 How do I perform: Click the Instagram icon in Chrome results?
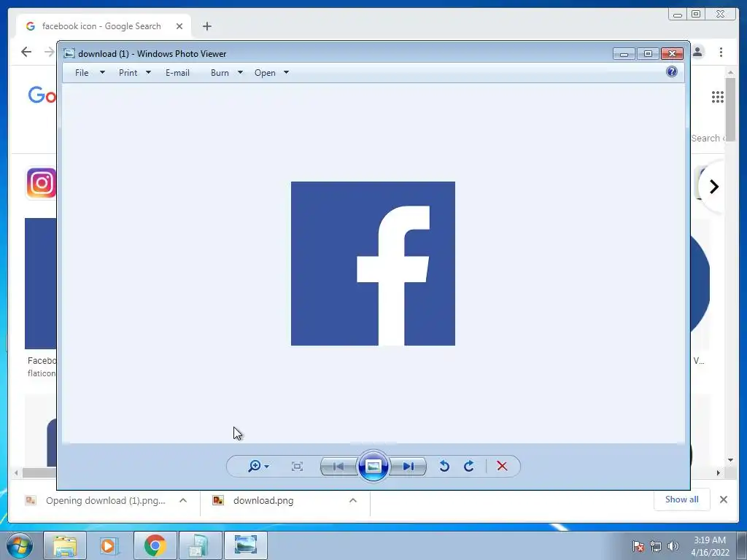tap(41, 182)
